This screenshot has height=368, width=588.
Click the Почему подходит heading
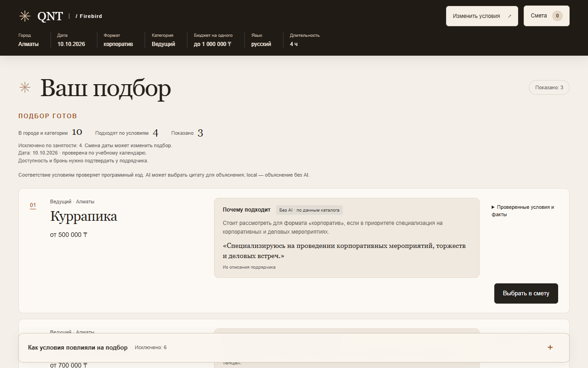point(247,210)
